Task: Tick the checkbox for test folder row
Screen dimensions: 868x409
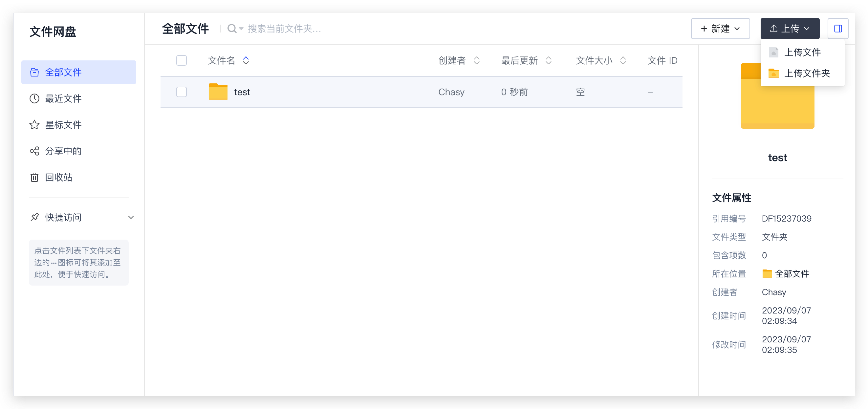Action: [x=181, y=92]
